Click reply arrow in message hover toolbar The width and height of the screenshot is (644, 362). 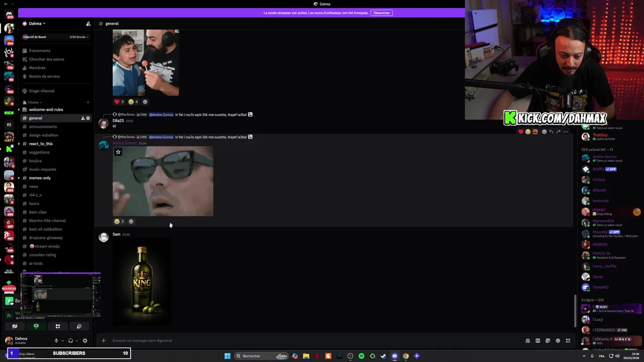click(x=551, y=132)
